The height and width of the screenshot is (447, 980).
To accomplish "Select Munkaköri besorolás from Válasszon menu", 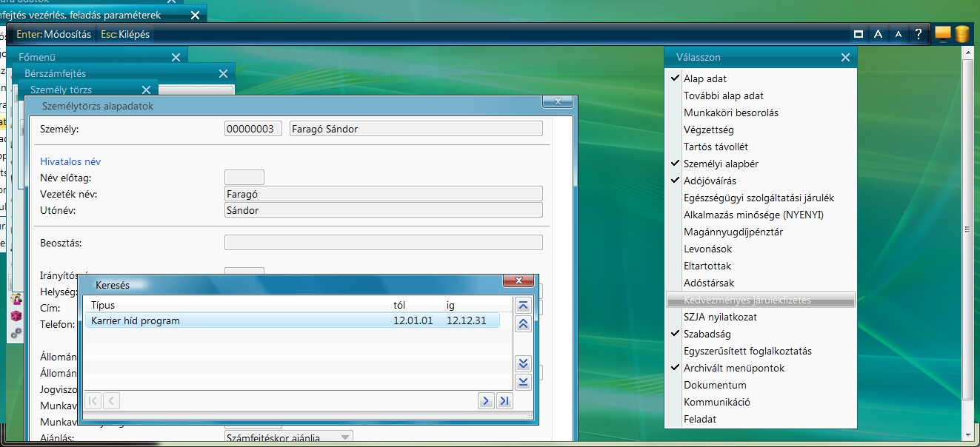I will pyautogui.click(x=730, y=112).
